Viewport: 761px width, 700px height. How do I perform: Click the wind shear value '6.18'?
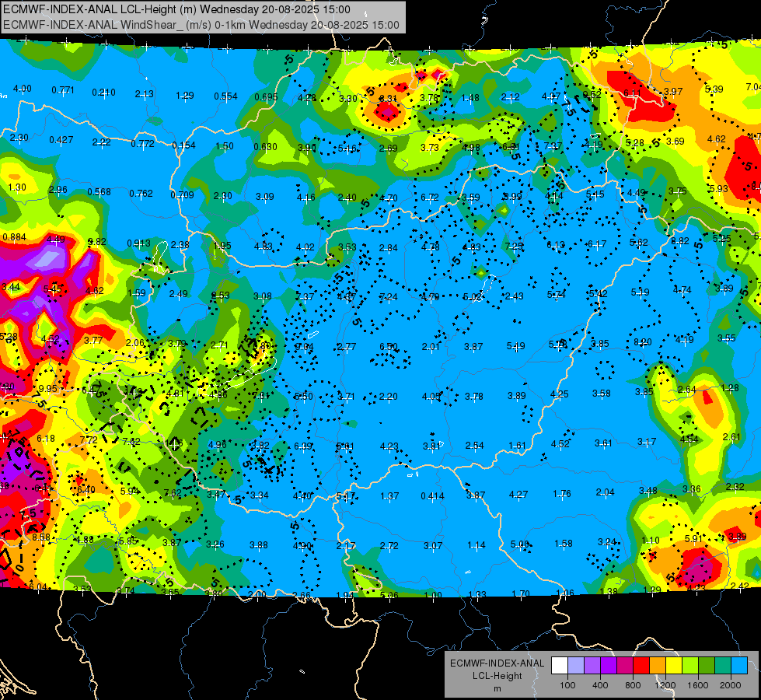46,438
